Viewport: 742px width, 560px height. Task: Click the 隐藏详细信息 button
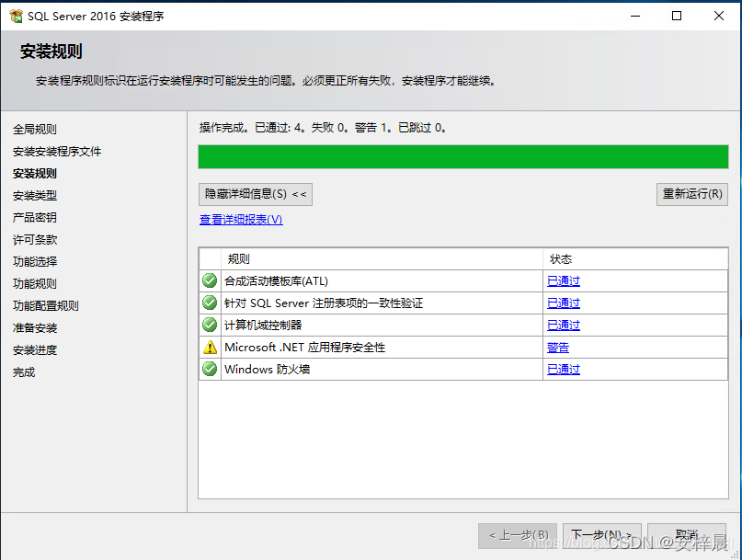click(x=255, y=194)
